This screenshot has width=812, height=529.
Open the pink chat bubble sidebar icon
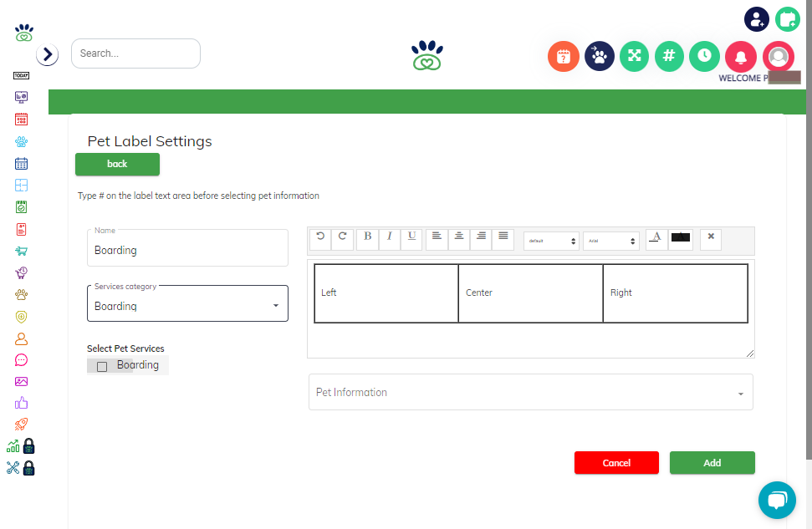(21, 360)
